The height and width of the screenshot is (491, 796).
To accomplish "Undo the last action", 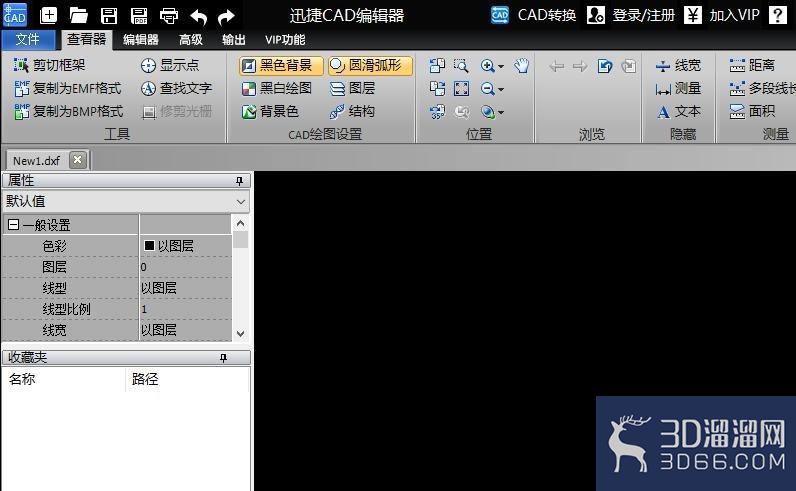I will coord(198,16).
